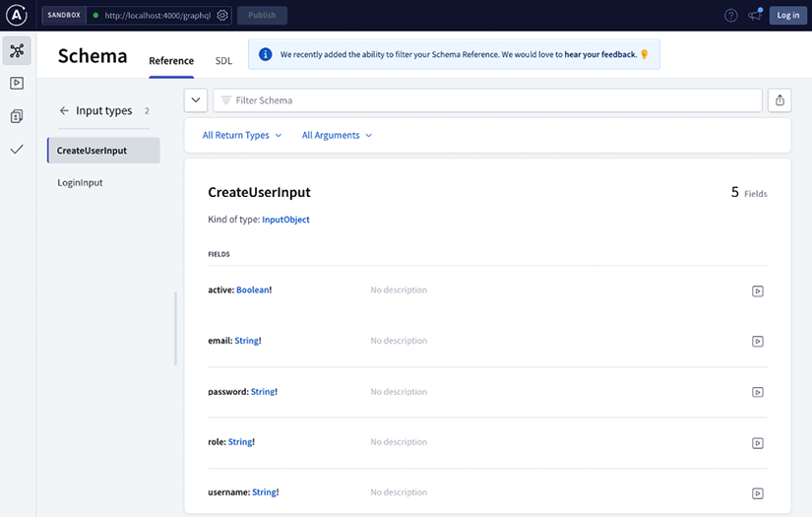Open the Operation collections sidebar icon
Image resolution: width=812 pixels, height=517 pixels.
click(17, 116)
